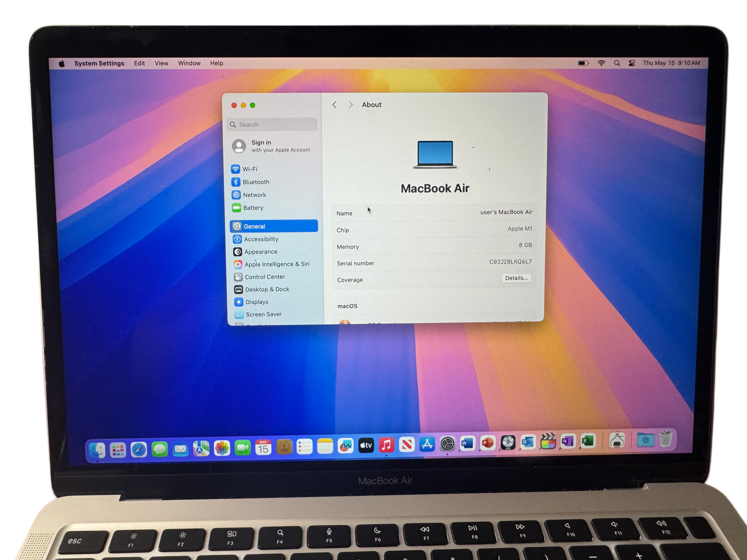The image size is (747, 560).
Task: Go forward using the right chevron
Action: (x=351, y=105)
